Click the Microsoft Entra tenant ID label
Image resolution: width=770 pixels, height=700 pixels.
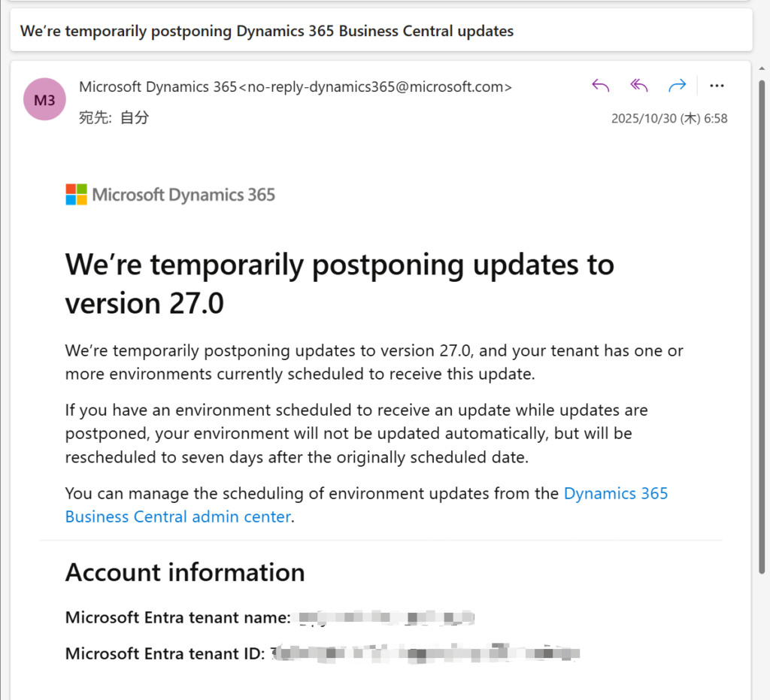(165, 653)
